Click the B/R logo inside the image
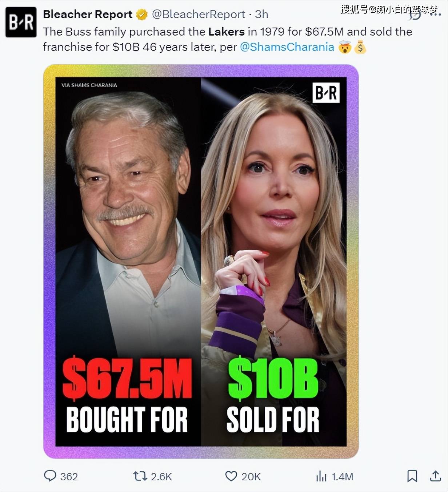Image resolution: width=448 pixels, height=492 pixels. coord(326,93)
